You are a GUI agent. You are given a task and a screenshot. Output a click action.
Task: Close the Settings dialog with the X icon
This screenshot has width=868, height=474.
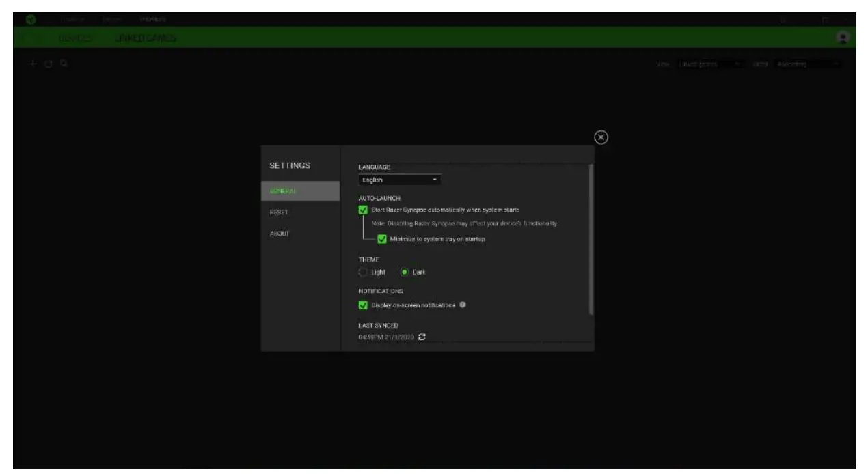601,137
